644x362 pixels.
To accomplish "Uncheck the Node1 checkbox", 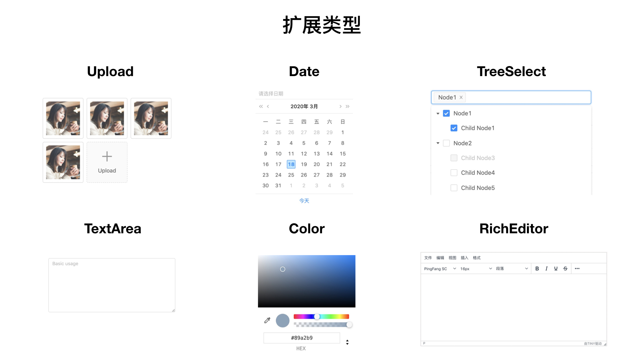I will point(446,113).
